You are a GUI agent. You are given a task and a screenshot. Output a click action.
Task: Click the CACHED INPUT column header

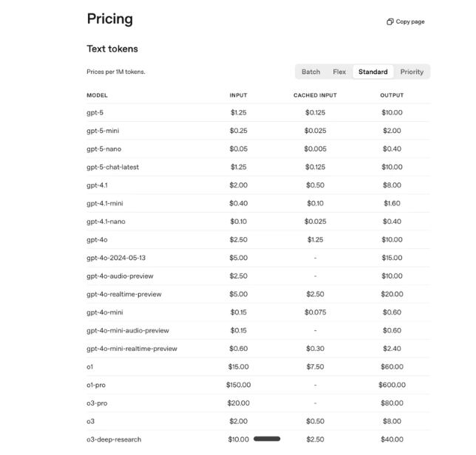click(315, 95)
